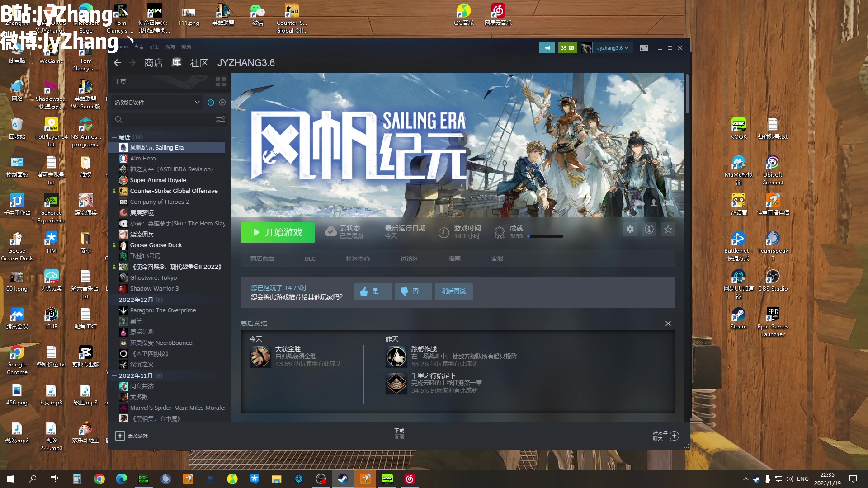Open the notification center icon in taskbar
868x488 pixels.
pyautogui.click(x=853, y=479)
